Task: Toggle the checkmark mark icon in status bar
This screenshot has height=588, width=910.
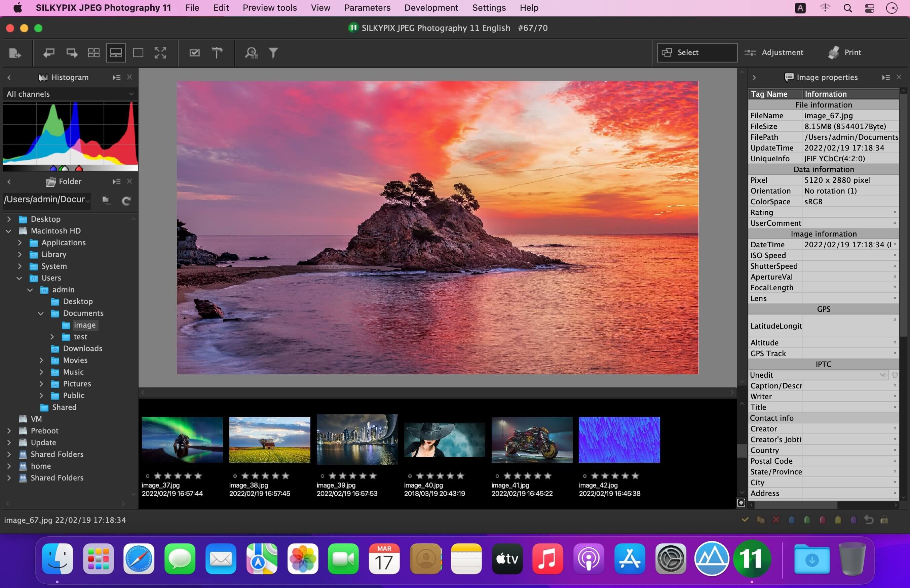Action: pyautogui.click(x=745, y=520)
